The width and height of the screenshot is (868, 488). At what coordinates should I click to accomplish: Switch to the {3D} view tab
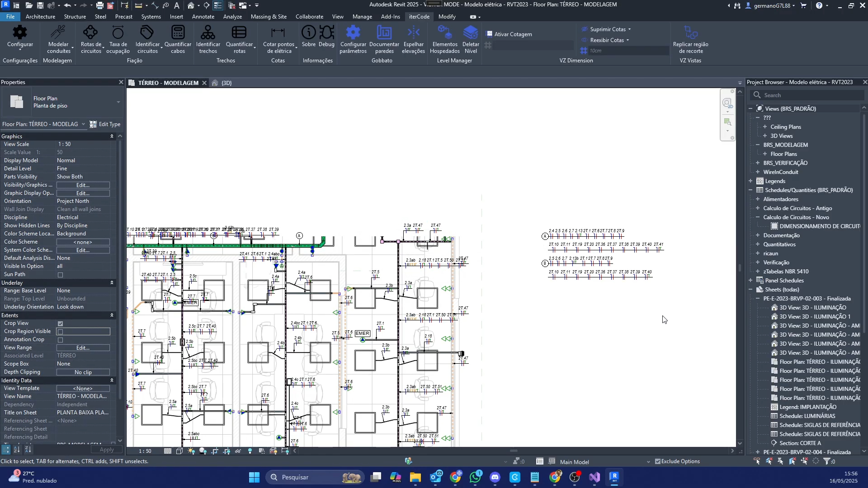(226, 83)
